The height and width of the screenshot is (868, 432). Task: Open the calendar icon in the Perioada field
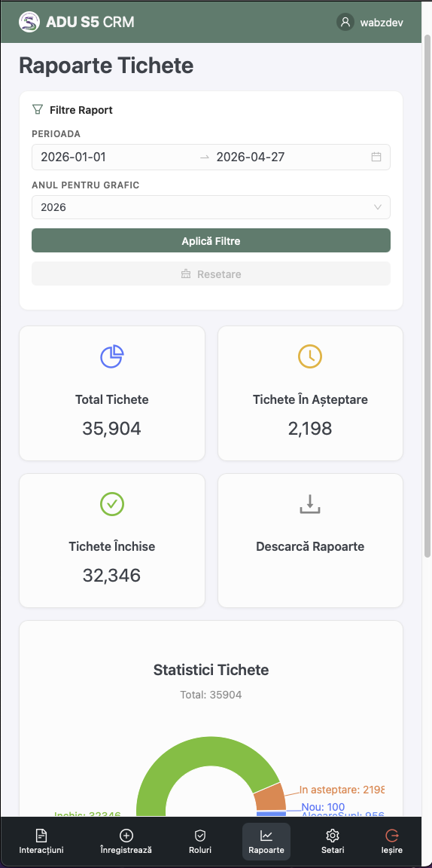click(376, 157)
